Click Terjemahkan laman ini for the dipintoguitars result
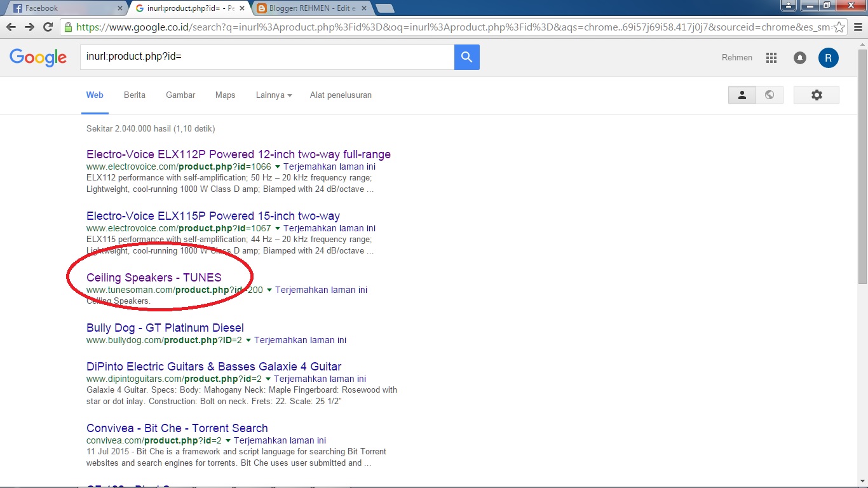This screenshot has width=868, height=488. click(320, 379)
